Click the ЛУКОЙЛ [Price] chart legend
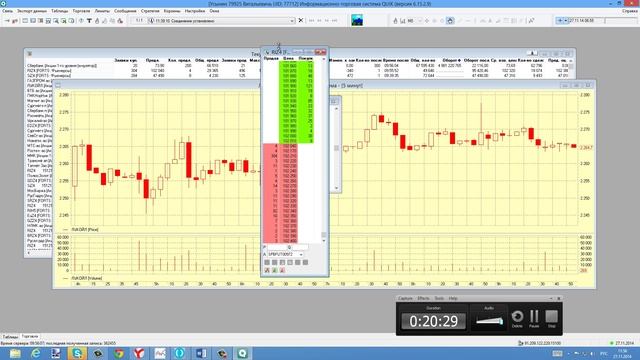The height and width of the screenshot is (360, 640). pyautogui.click(x=85, y=230)
